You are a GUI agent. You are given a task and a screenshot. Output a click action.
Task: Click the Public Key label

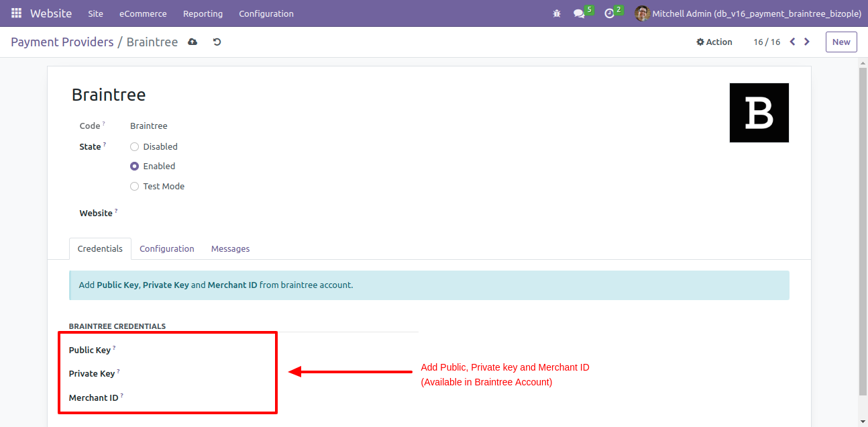90,350
